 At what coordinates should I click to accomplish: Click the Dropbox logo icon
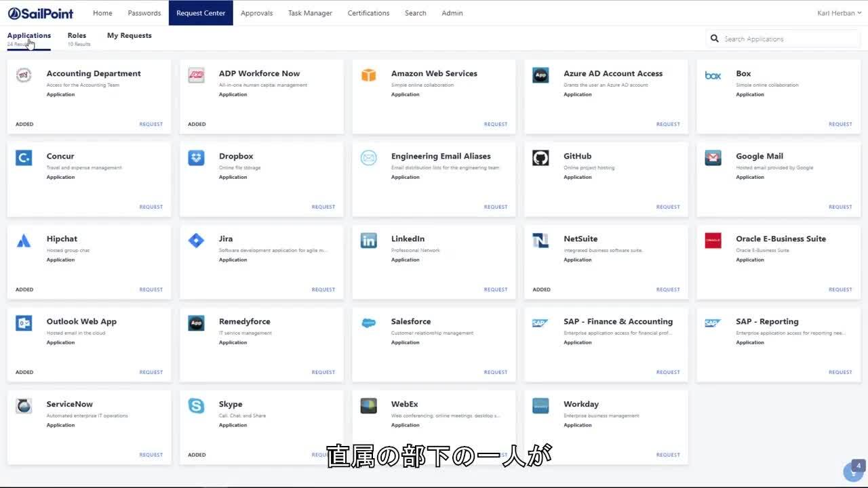pos(196,158)
